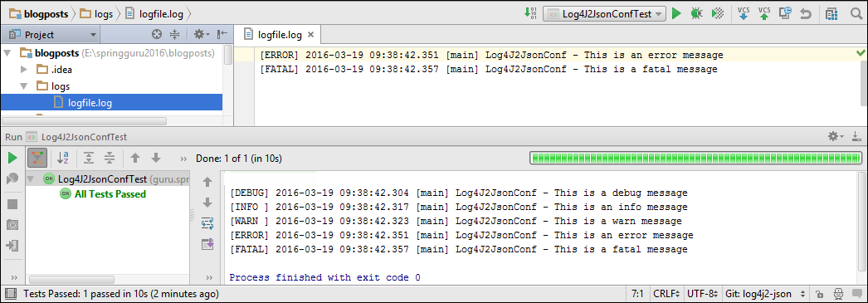Open the Project view selector dropdown
This screenshot has height=303, width=868.
(51, 34)
